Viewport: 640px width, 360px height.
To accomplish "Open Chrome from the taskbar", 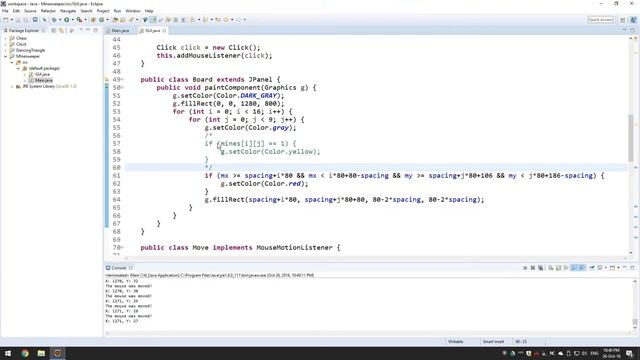I will pos(25,353).
